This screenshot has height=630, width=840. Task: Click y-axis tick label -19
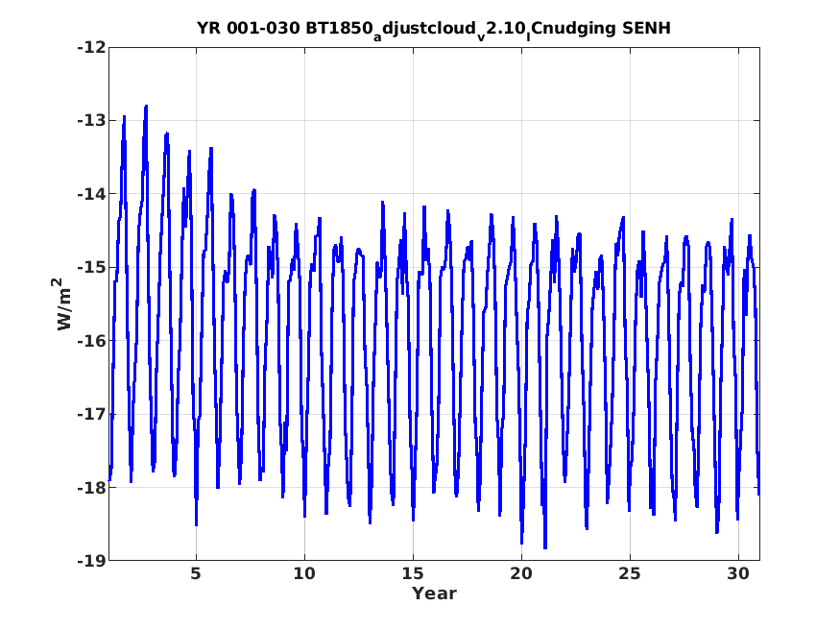coord(91,561)
